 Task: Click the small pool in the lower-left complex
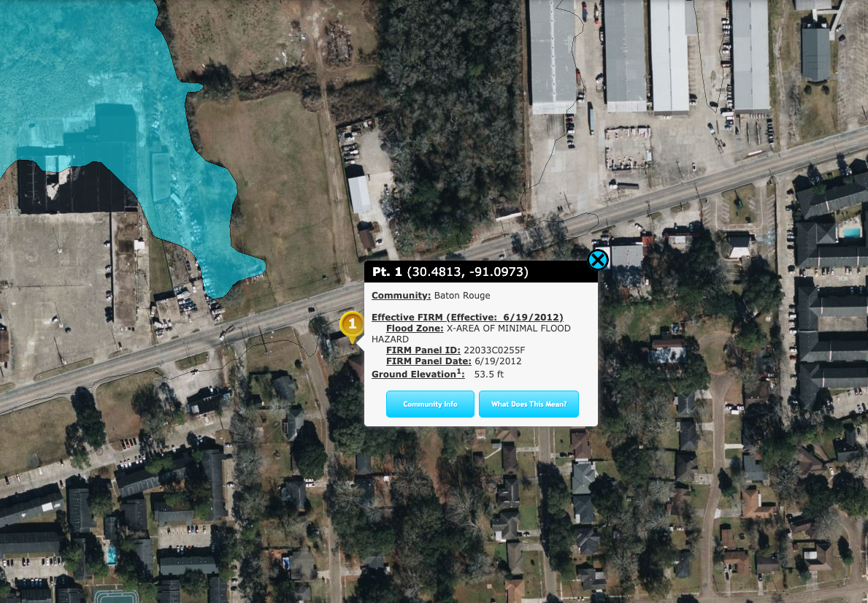tap(111, 553)
